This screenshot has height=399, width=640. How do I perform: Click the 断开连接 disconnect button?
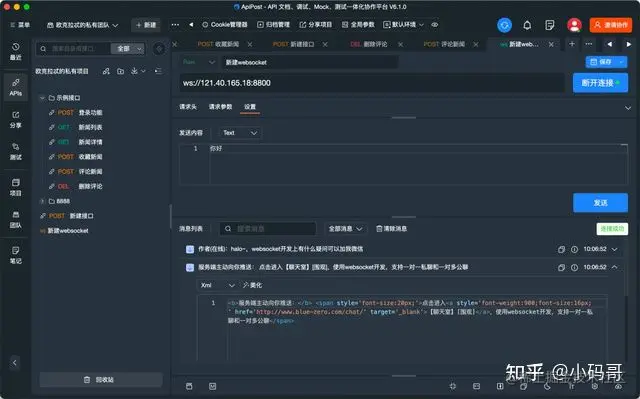pos(600,83)
